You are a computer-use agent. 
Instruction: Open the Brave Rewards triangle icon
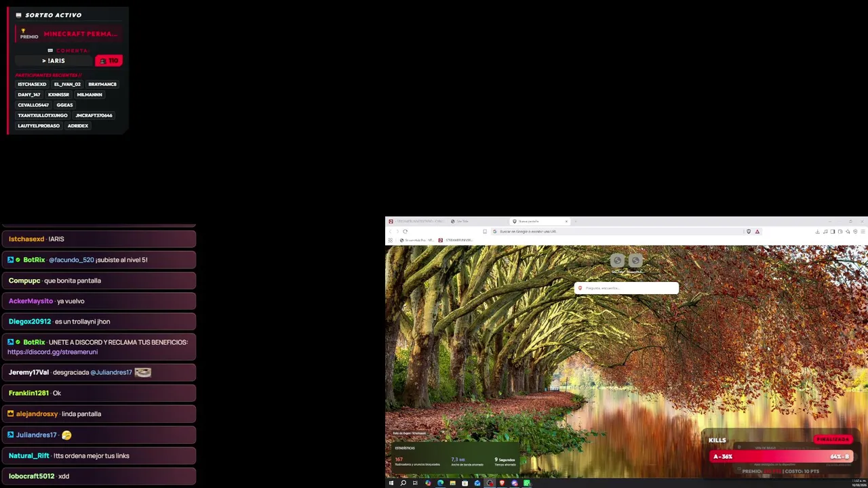pyautogui.click(x=757, y=232)
